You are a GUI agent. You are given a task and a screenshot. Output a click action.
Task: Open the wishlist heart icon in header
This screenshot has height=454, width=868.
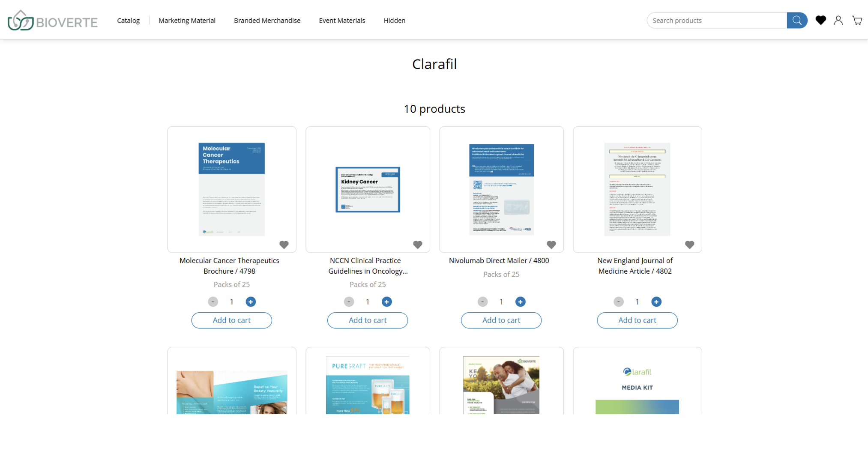[820, 20]
